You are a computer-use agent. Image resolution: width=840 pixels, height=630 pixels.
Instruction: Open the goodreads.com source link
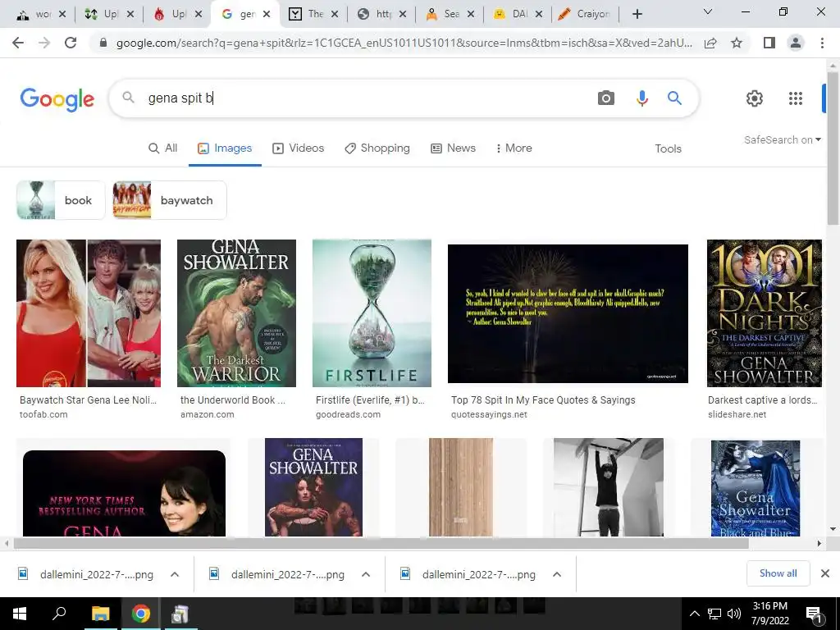coord(348,414)
